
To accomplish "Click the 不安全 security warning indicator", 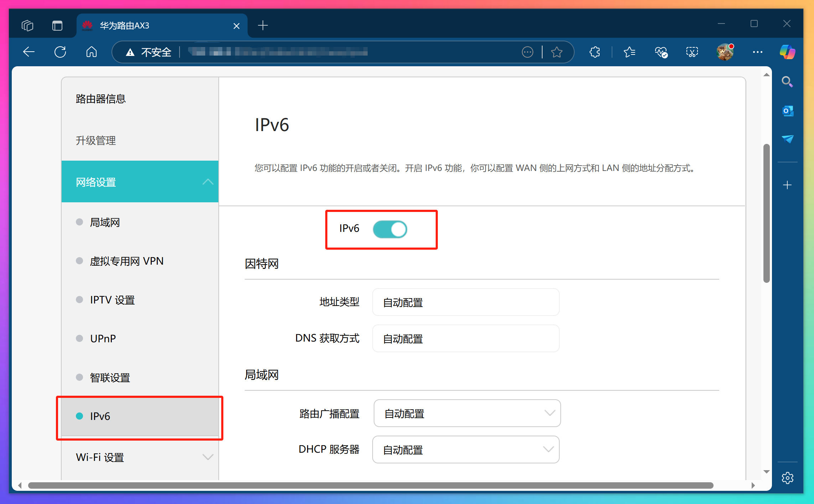I will tap(150, 52).
